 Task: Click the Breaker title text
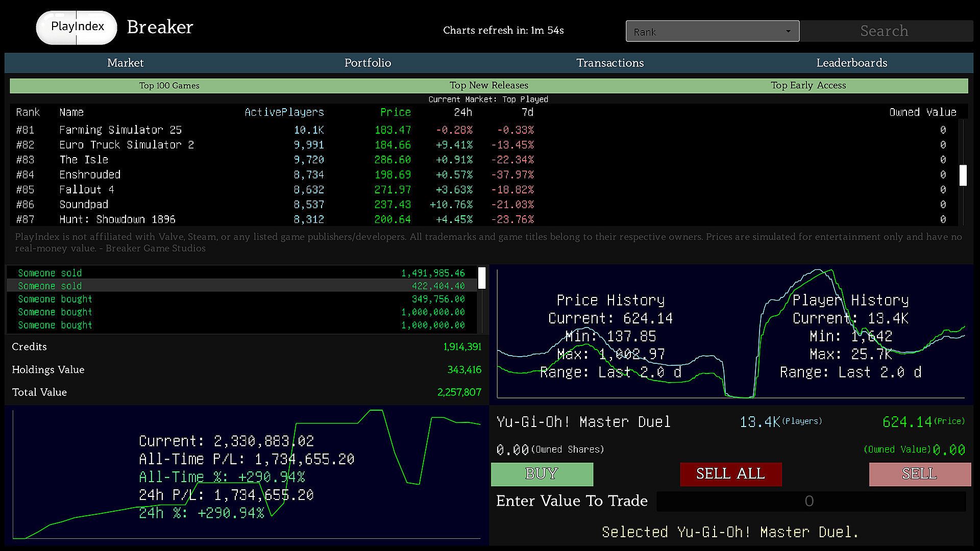pos(160,27)
